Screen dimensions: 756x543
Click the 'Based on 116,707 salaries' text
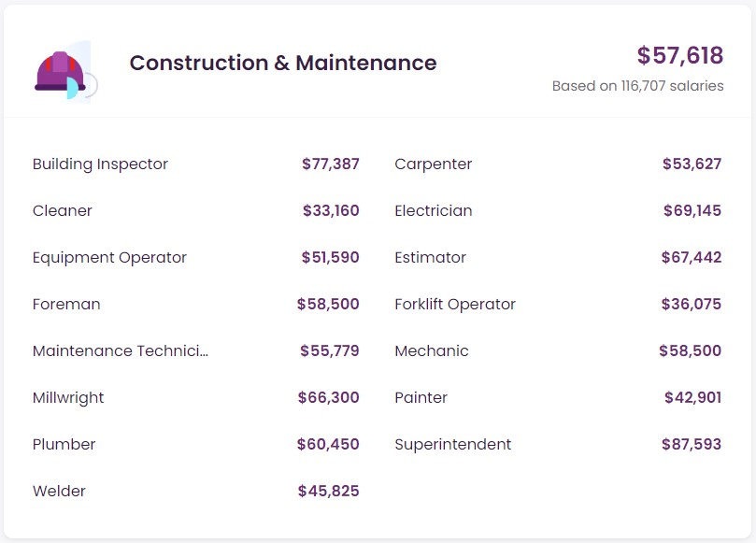coord(637,86)
